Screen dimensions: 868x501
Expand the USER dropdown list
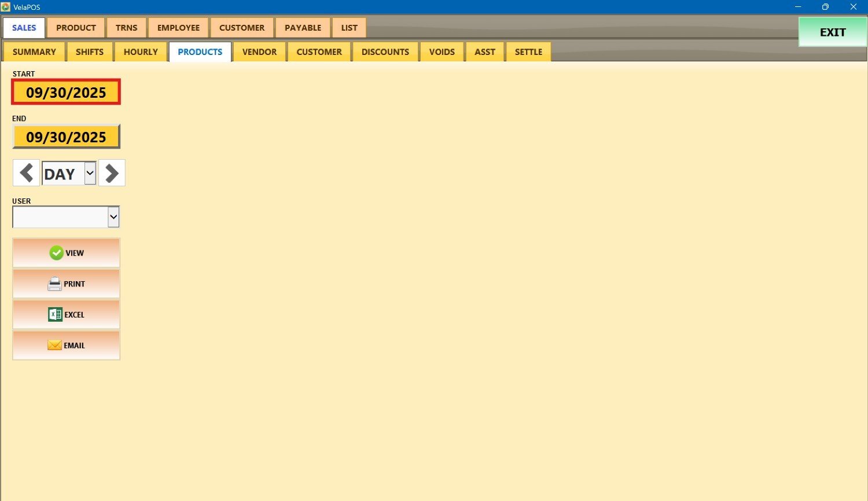[x=113, y=217]
